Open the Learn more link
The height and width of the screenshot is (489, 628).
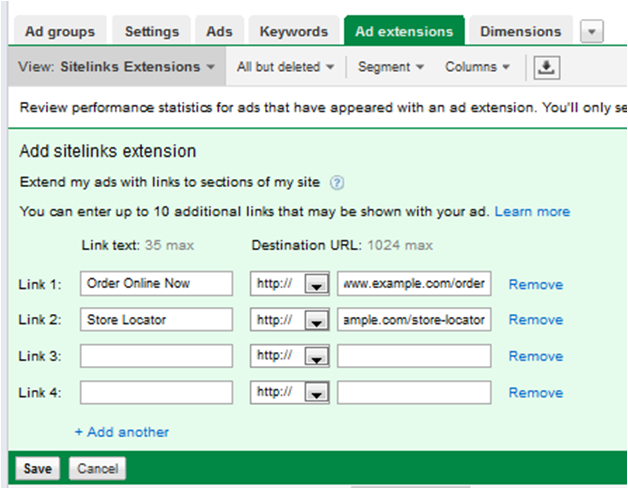(x=532, y=211)
